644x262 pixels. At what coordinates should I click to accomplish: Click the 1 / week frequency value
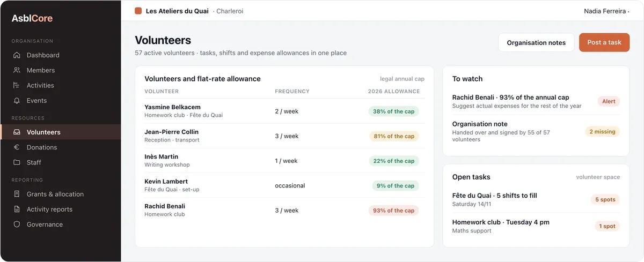click(287, 161)
